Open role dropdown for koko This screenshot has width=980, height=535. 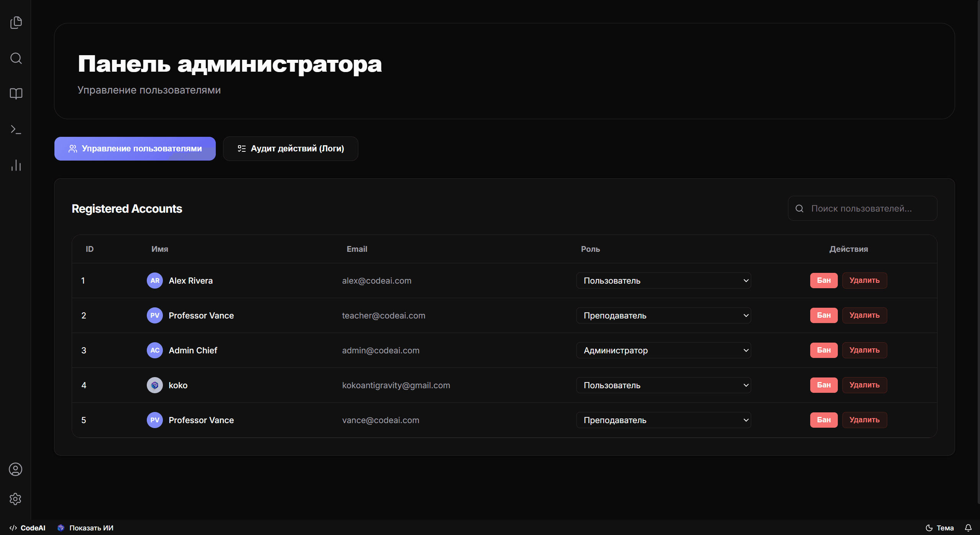663,385
